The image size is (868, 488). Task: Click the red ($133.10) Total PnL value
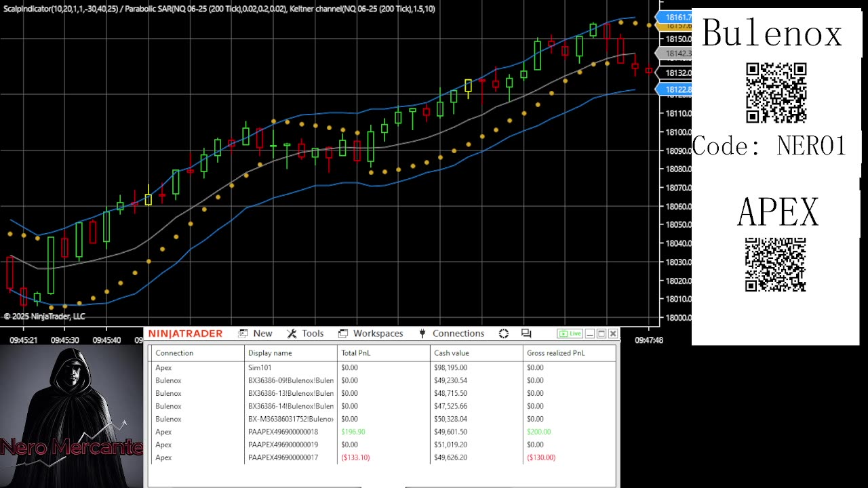pyautogui.click(x=355, y=457)
